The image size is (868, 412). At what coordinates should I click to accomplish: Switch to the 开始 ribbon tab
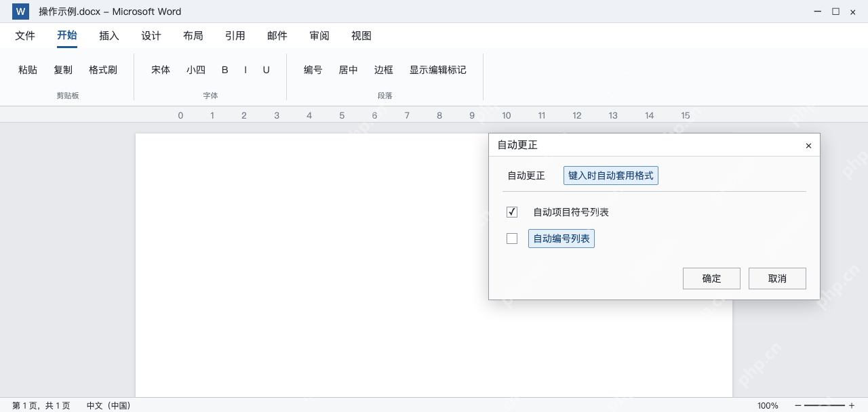coord(67,36)
